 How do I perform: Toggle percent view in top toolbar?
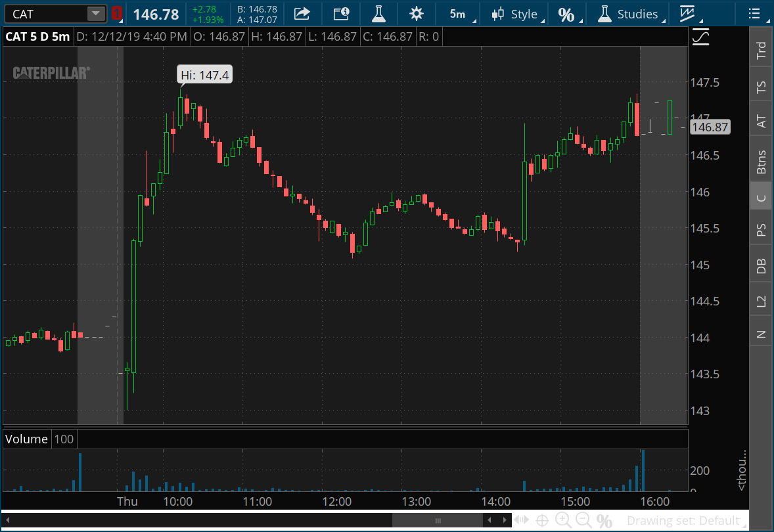click(x=566, y=15)
